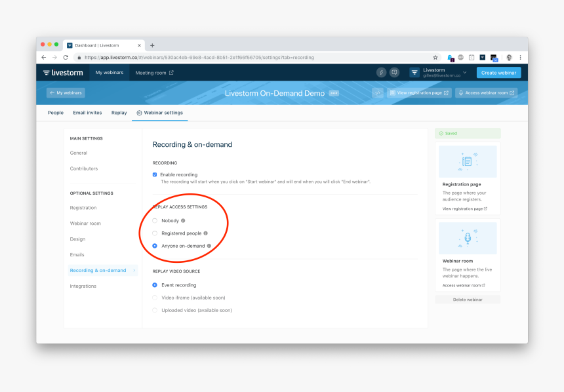Click the View registration page header button
The width and height of the screenshot is (564, 392).
420,93
